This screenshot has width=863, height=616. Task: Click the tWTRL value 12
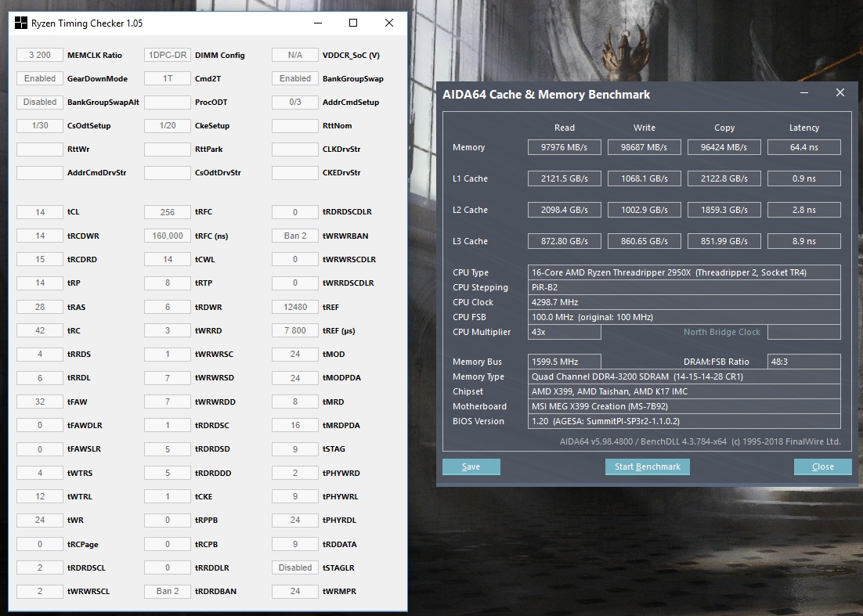(x=40, y=497)
